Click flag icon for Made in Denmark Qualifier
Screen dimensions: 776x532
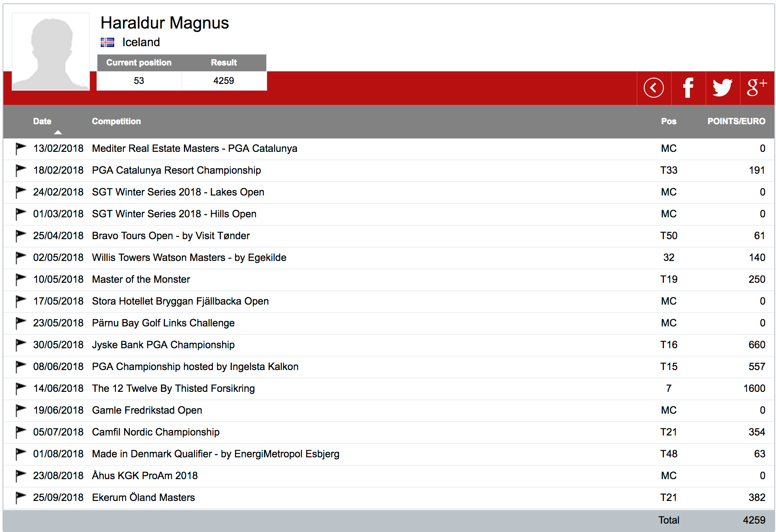21,454
